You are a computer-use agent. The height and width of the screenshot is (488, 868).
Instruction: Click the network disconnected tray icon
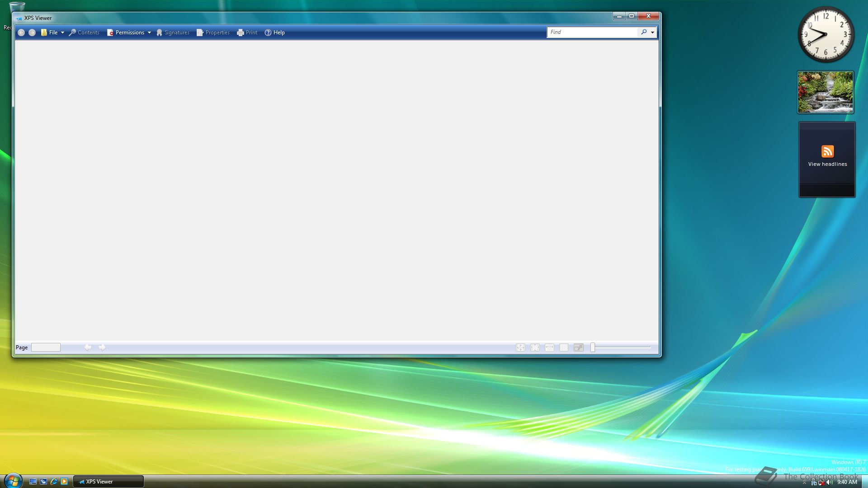click(x=821, y=482)
